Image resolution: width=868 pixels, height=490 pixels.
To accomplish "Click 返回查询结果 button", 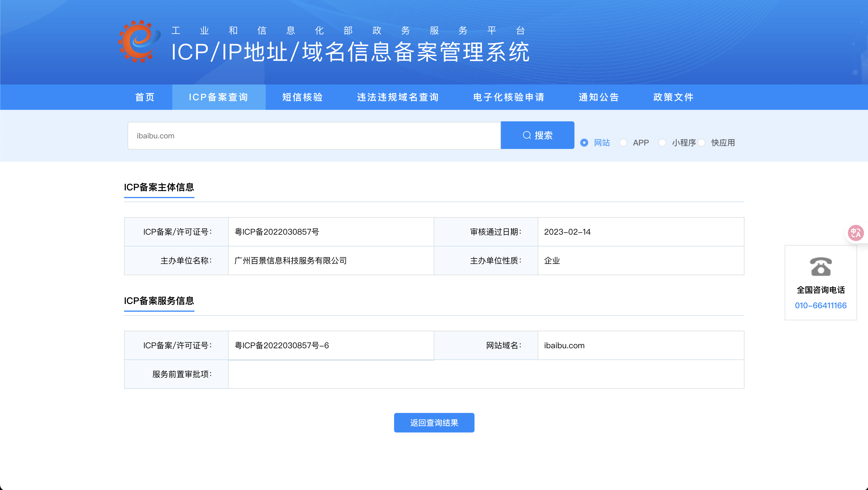I will (434, 422).
